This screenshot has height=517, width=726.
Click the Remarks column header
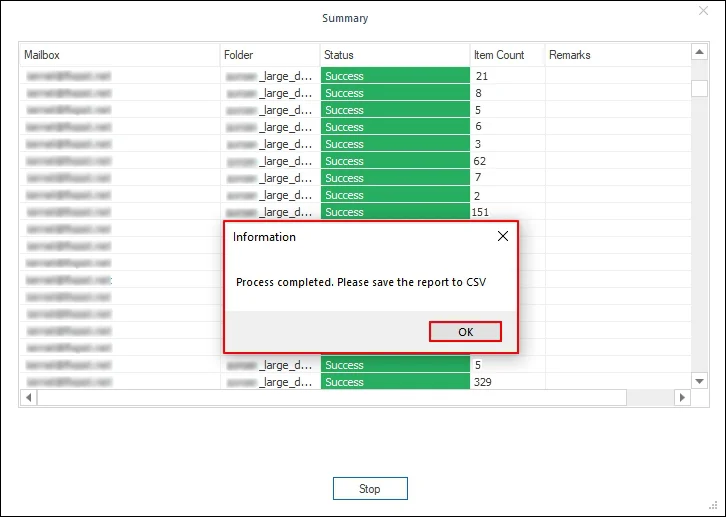[616, 55]
